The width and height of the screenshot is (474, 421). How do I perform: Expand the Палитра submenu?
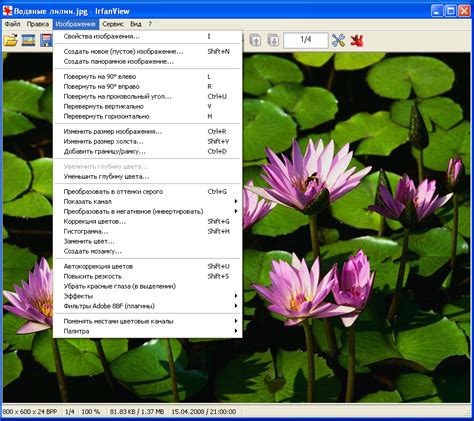[147, 331]
